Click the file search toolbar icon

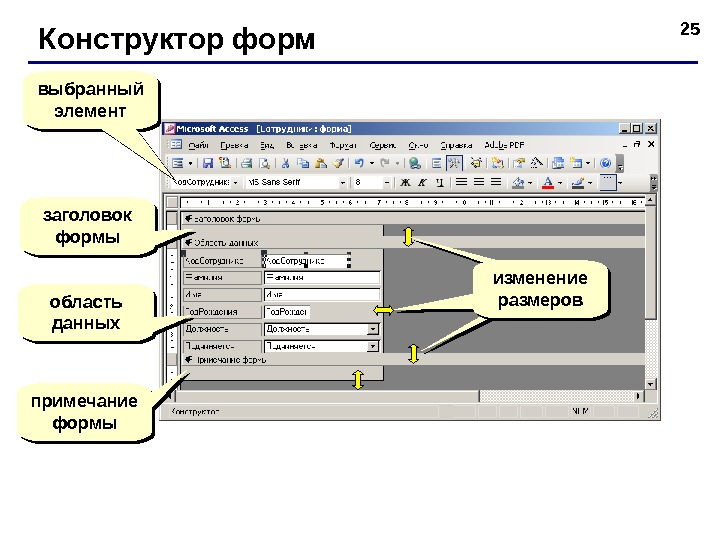(x=225, y=163)
